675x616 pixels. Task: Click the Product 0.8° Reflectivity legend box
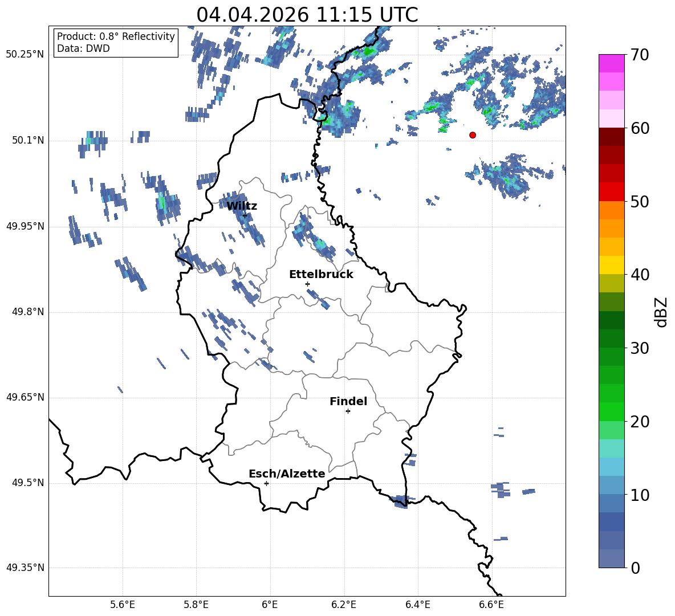[115, 42]
